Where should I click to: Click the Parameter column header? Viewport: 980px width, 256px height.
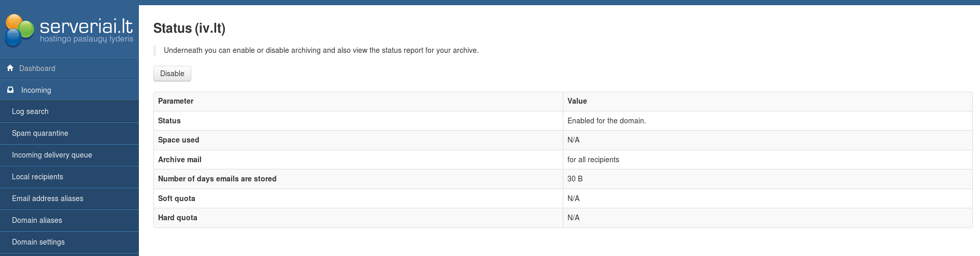[x=176, y=101]
